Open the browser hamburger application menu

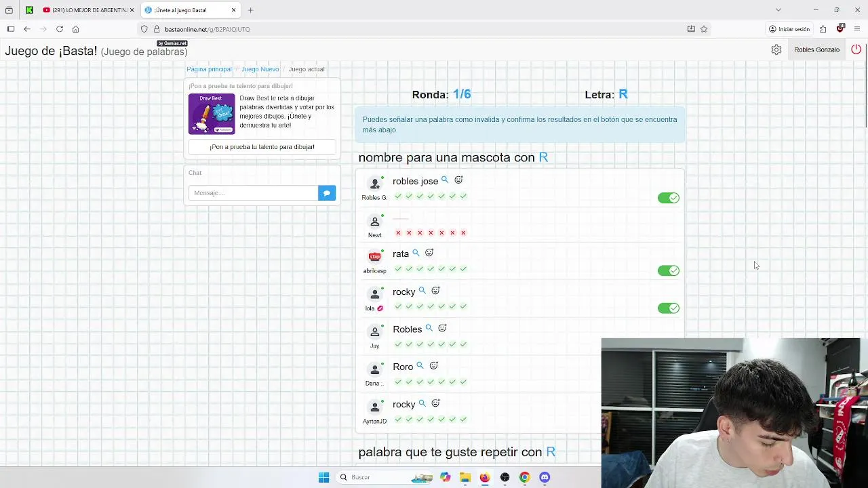[x=858, y=29]
